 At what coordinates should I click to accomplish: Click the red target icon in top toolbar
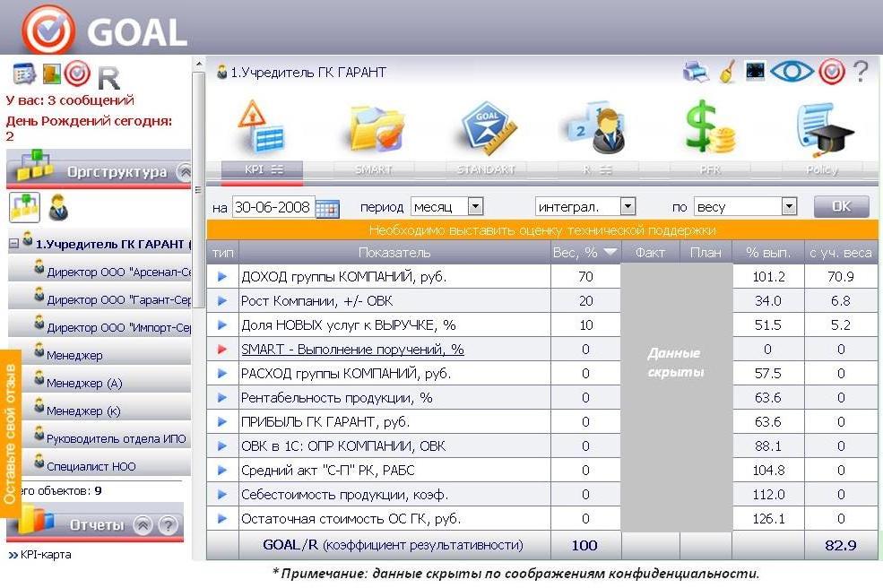832,72
